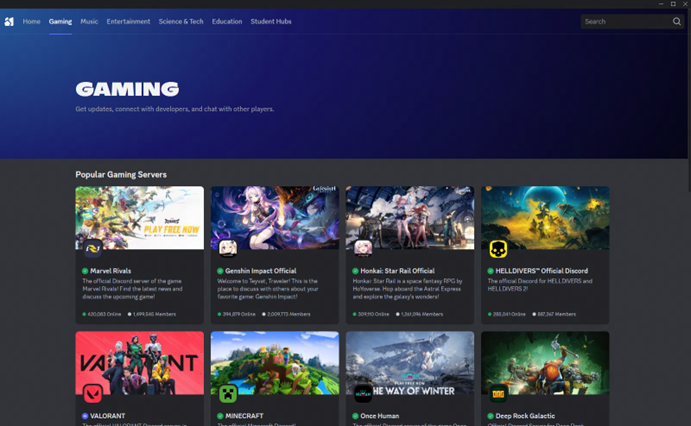691x426 pixels.
Task: Click Marvel Rivals online count
Action: coord(102,314)
